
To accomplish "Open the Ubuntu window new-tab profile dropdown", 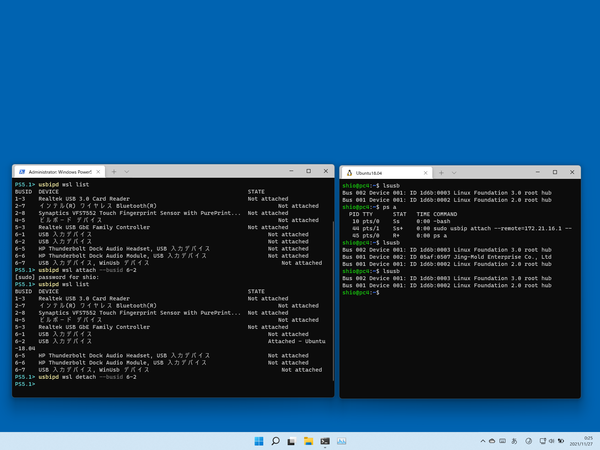I will [x=452, y=171].
